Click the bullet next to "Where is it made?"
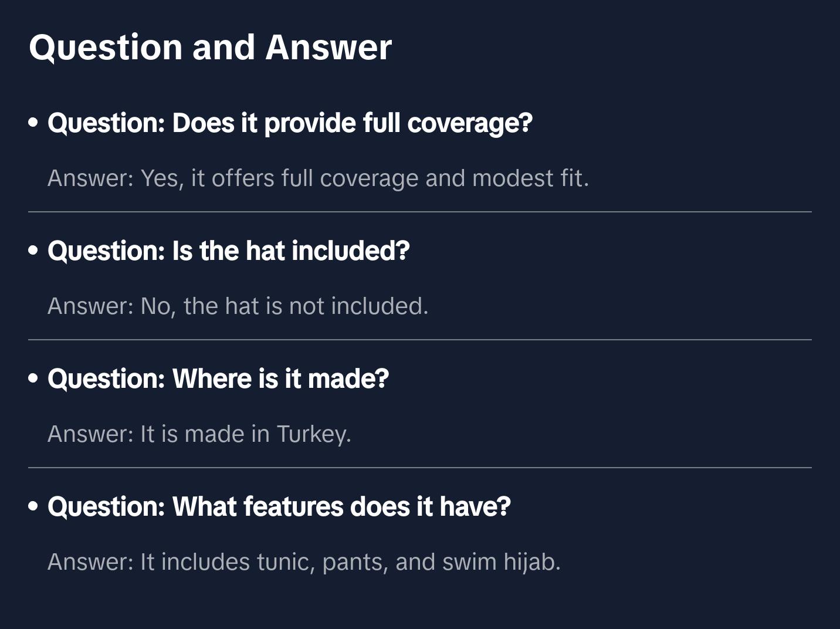The height and width of the screenshot is (629, 840). 33,379
